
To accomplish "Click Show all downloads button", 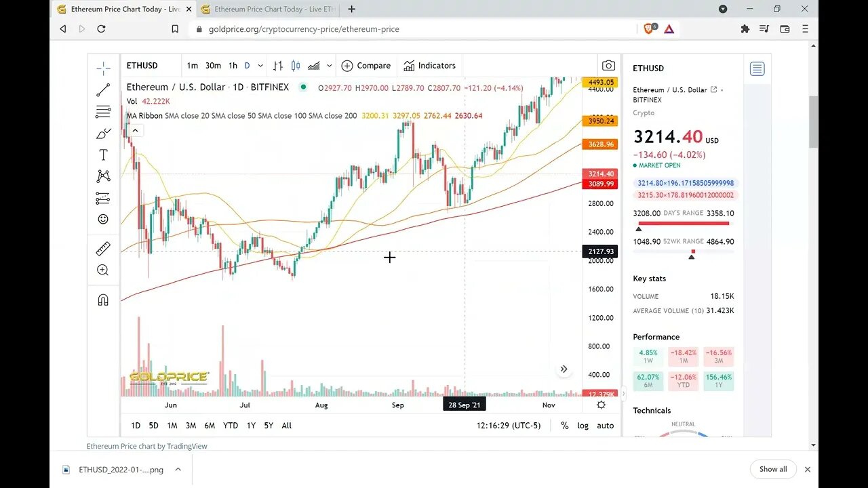I will pyautogui.click(x=773, y=469).
